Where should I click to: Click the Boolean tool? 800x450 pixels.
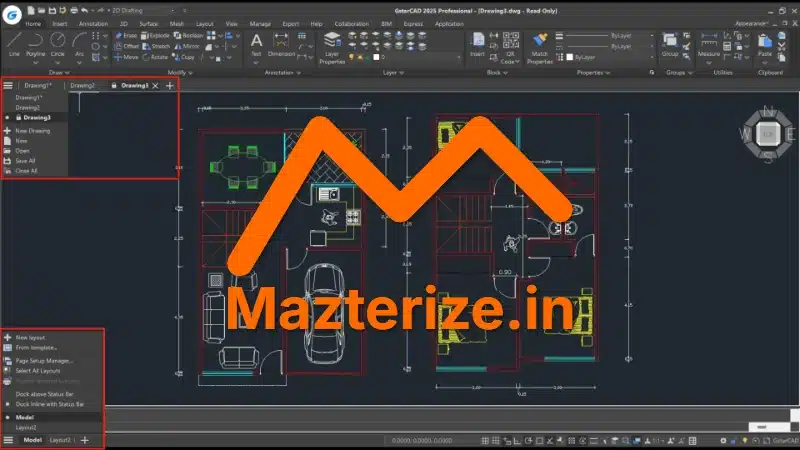click(x=188, y=36)
